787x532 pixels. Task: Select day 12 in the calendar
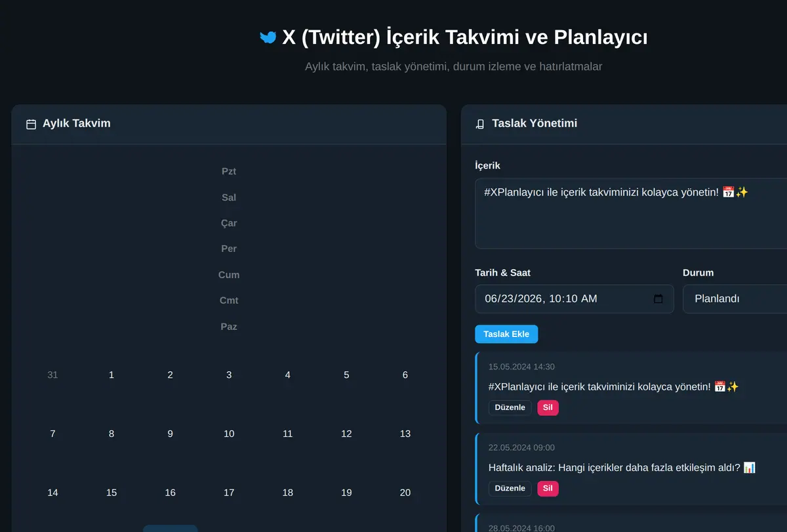[x=346, y=434]
